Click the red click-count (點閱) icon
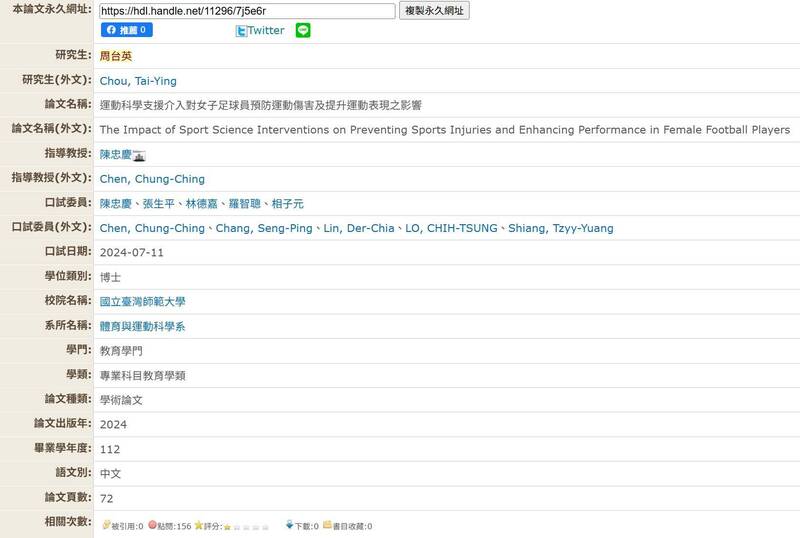The image size is (800, 538). pyautogui.click(x=152, y=525)
